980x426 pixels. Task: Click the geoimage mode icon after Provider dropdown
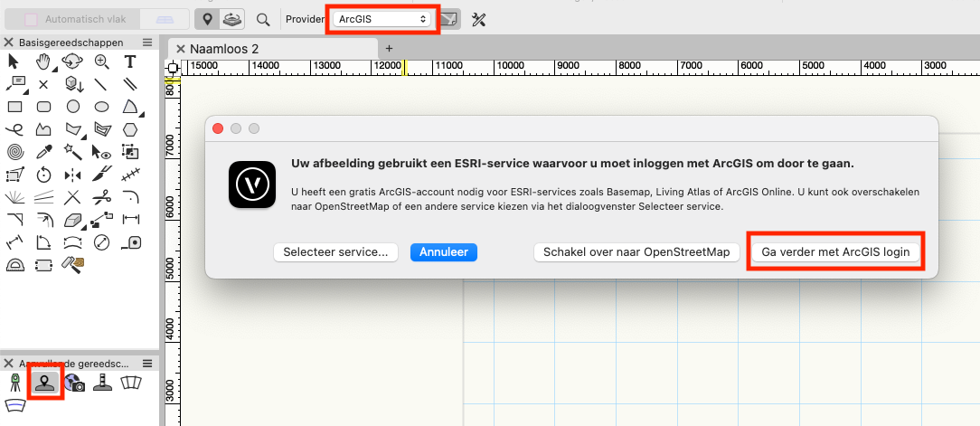(x=448, y=19)
